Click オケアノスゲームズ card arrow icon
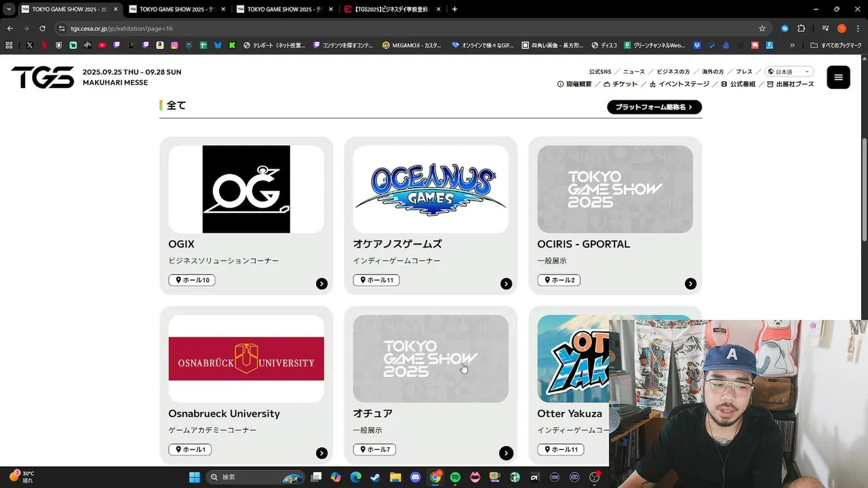Image resolution: width=868 pixels, height=488 pixels. pyautogui.click(x=506, y=284)
